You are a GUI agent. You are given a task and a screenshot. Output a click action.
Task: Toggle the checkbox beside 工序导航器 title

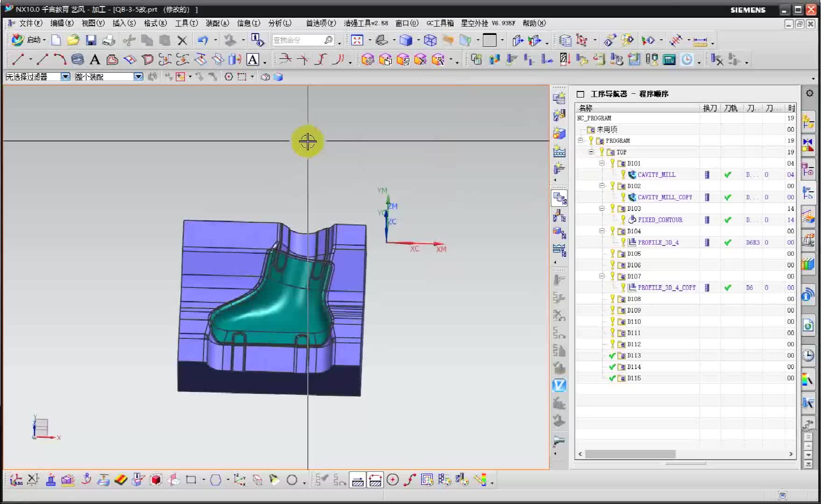pyautogui.click(x=580, y=94)
